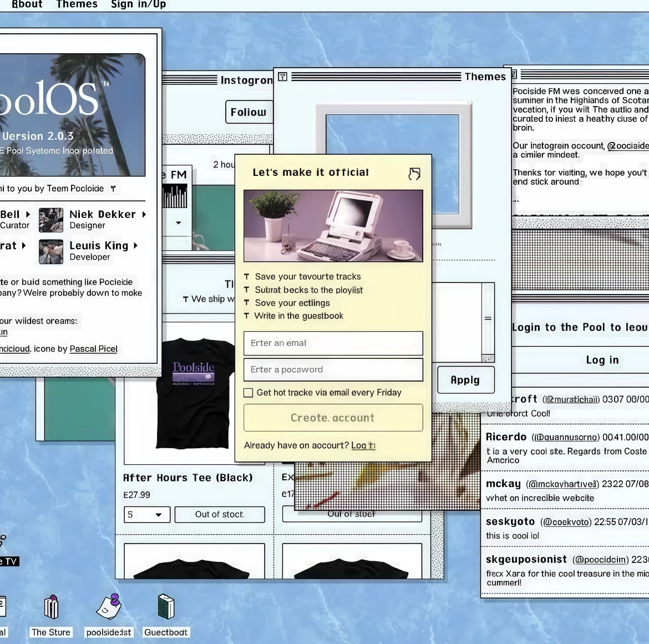Launch the Guestbook desktop icon
Screen dimensions: 649x644
point(166,608)
